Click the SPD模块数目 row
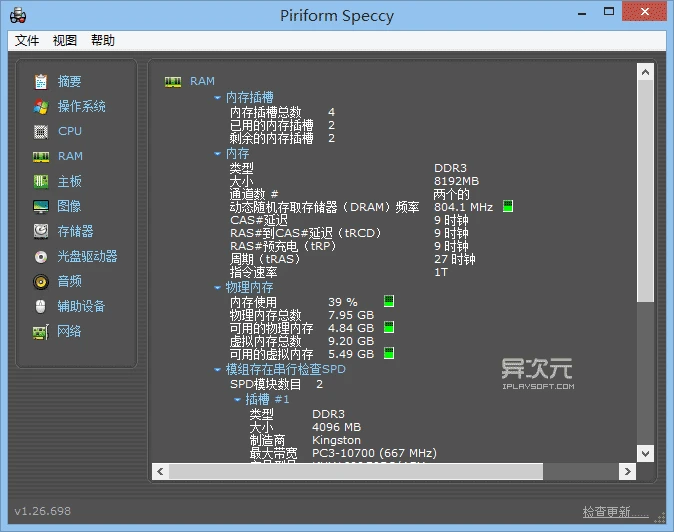The height and width of the screenshot is (532, 674). [276, 384]
